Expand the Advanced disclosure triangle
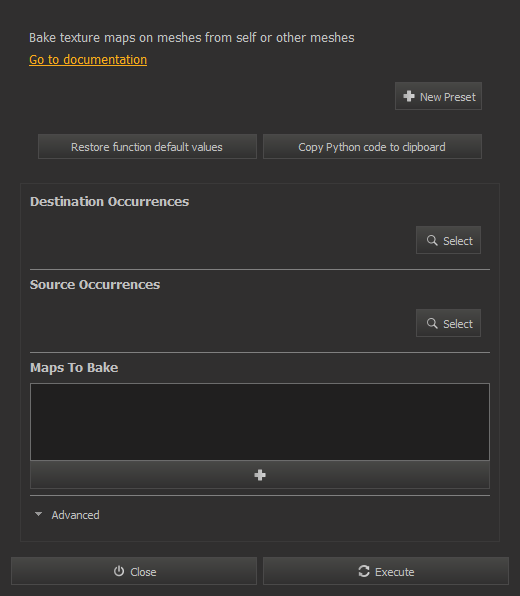This screenshot has width=520, height=596. [38, 514]
